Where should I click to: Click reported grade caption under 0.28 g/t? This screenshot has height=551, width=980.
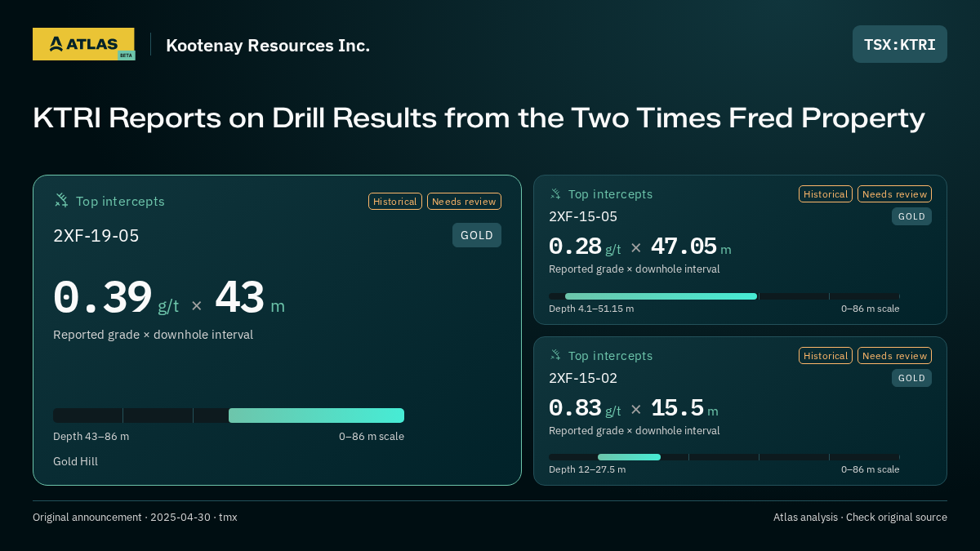(635, 269)
